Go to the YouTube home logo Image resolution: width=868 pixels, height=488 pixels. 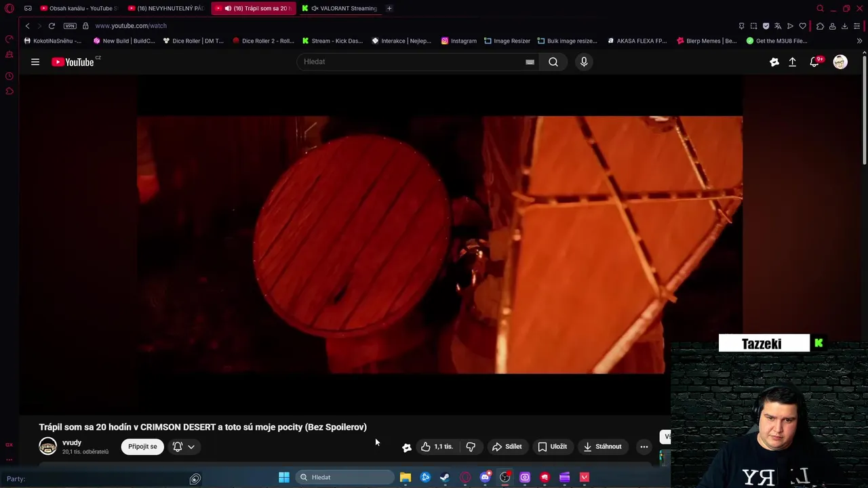coord(73,62)
